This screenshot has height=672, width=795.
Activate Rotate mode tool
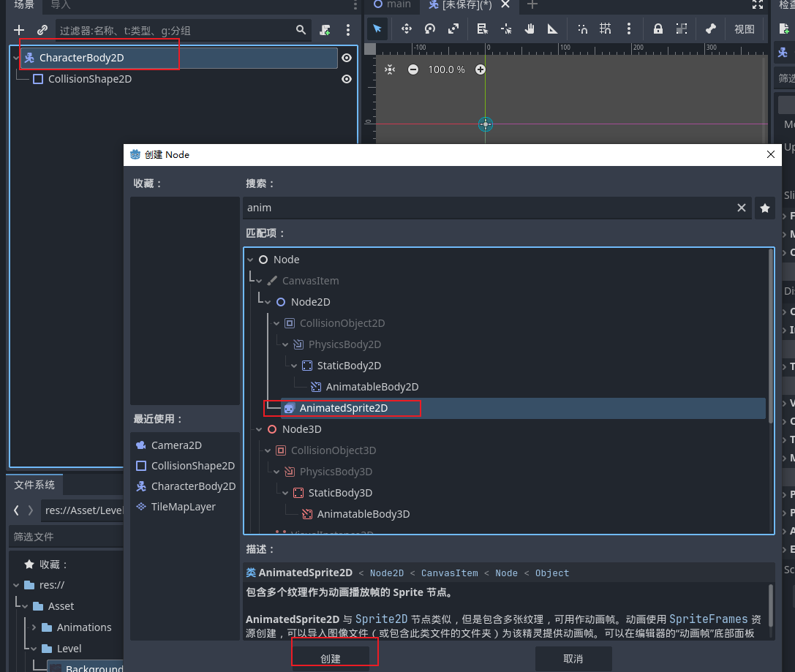pos(430,29)
